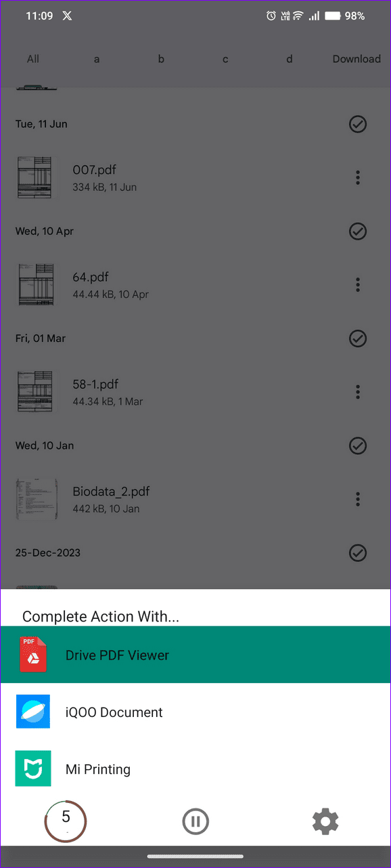The height and width of the screenshot is (868, 391).
Task: Switch to the Download tab
Action: [356, 59]
